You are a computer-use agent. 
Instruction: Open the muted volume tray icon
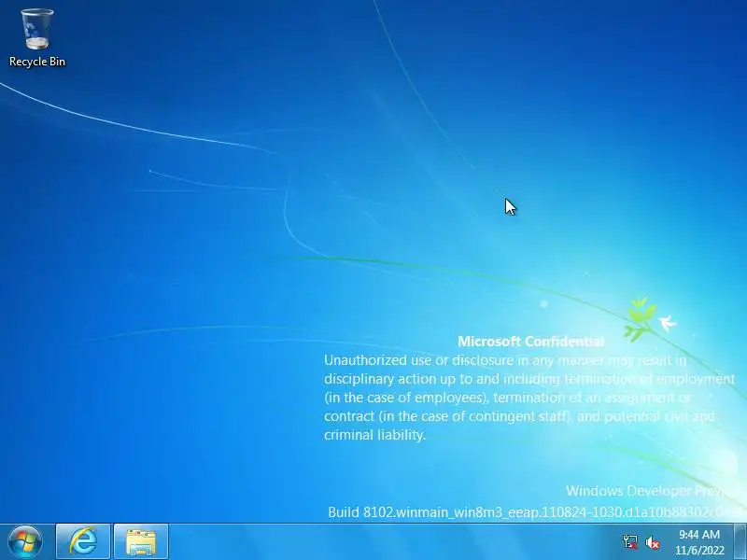(x=652, y=542)
